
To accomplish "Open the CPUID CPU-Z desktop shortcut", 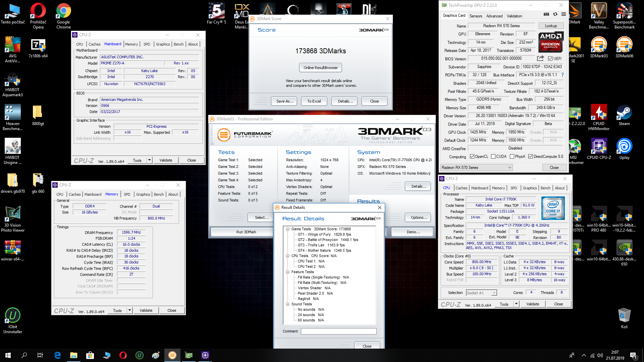I will (x=599, y=149).
